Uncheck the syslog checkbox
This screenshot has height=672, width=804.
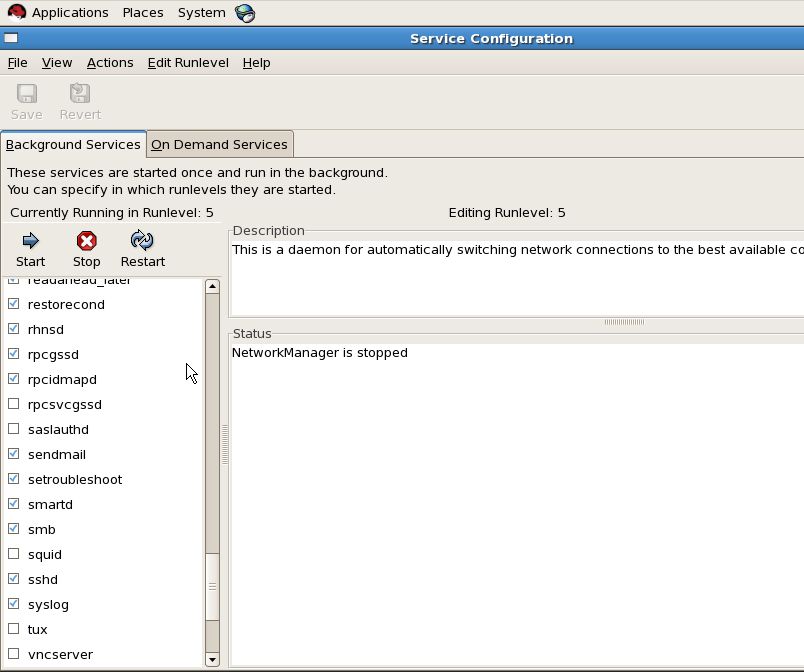[14, 604]
